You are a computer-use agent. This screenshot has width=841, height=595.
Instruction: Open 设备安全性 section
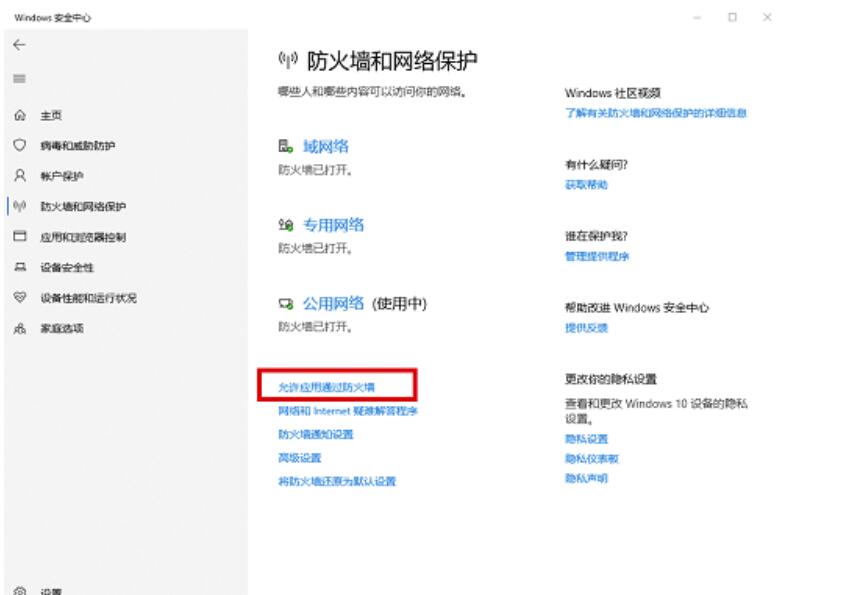pos(67,267)
